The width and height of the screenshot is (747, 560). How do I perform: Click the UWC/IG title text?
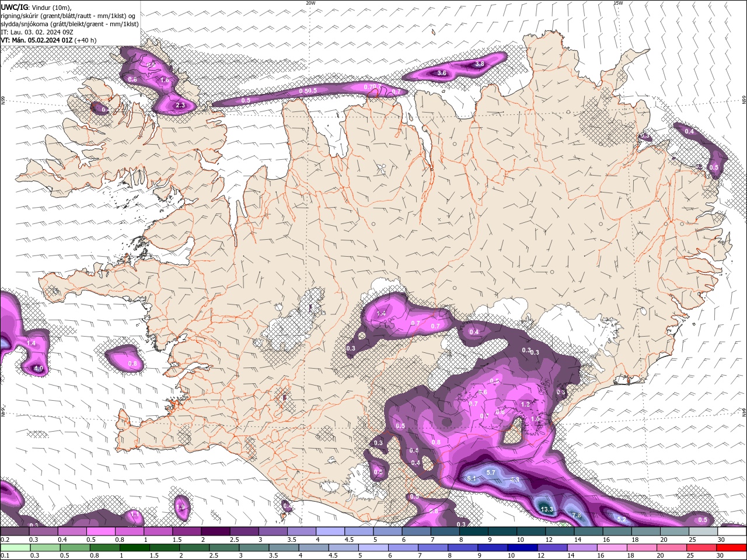(14, 7)
